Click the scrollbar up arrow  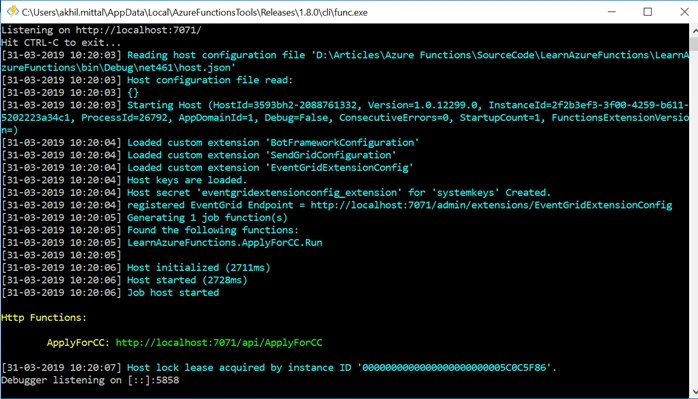[694, 30]
